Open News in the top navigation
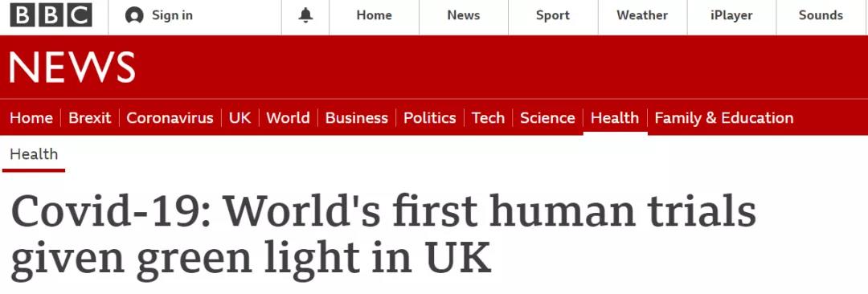 click(x=464, y=15)
